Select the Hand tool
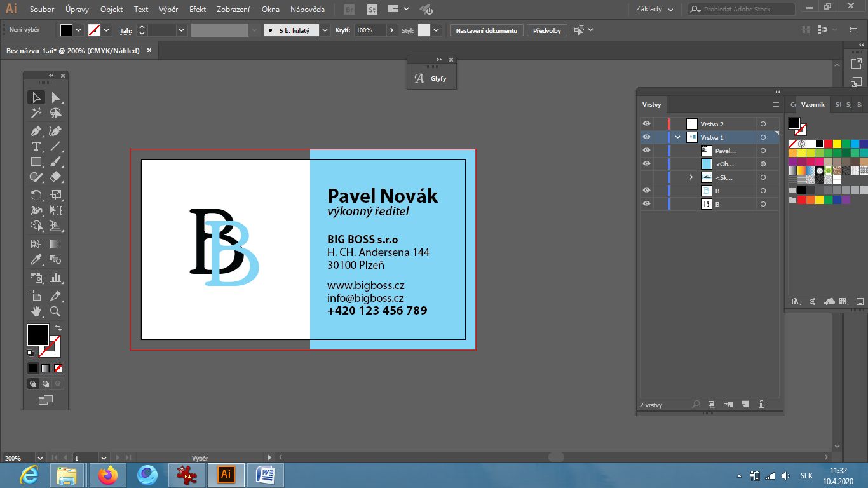 click(36, 311)
